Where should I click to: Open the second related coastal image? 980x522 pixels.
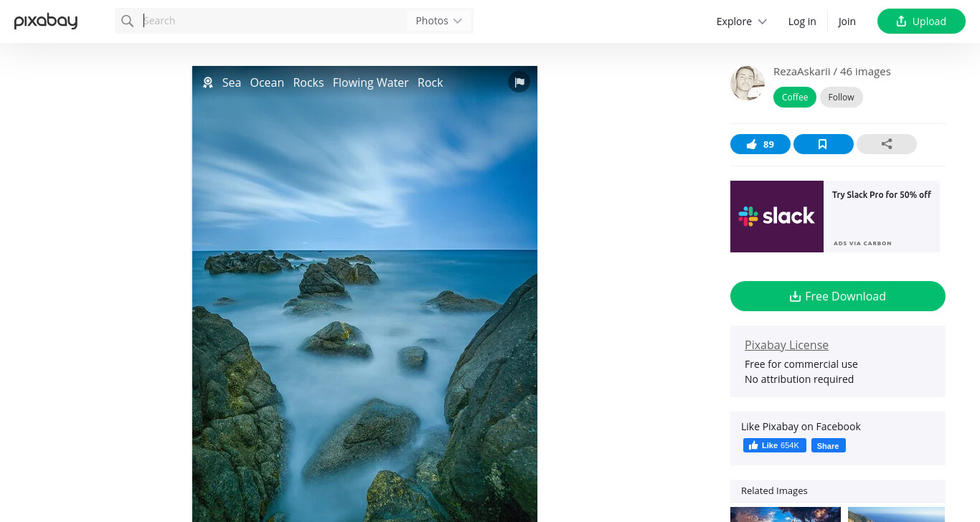click(x=897, y=515)
